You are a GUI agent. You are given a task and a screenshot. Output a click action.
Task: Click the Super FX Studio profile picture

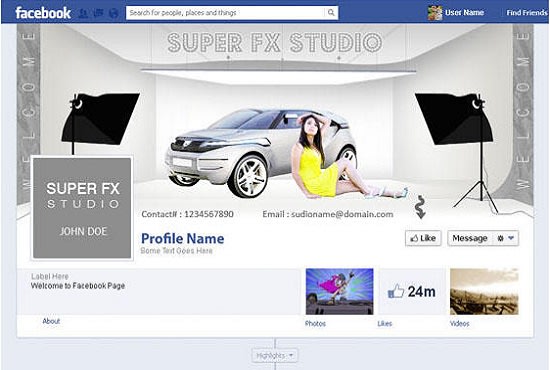(82, 208)
